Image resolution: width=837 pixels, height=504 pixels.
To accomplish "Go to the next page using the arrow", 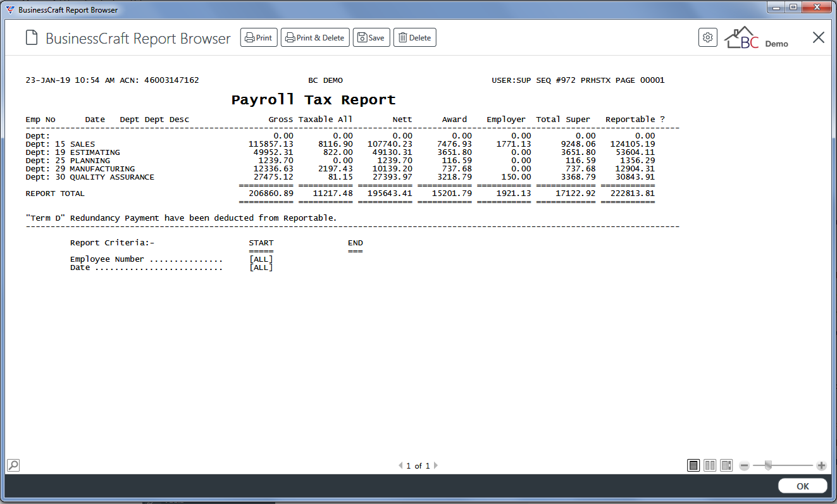I will pos(435,466).
